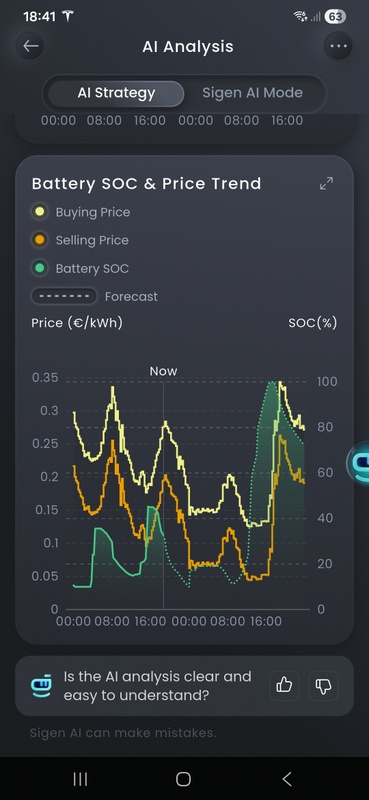Select the AI Strategy tab
The image size is (369, 800).
[x=116, y=93]
